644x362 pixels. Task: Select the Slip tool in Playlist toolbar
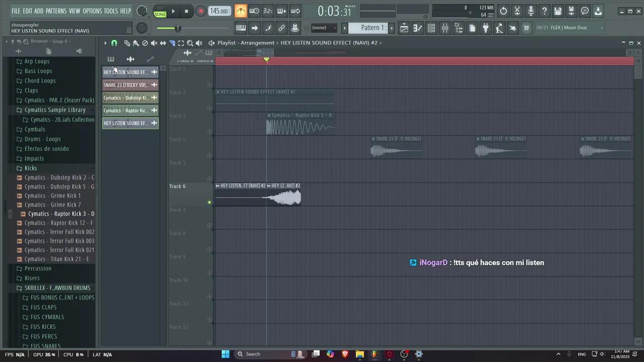click(163, 43)
